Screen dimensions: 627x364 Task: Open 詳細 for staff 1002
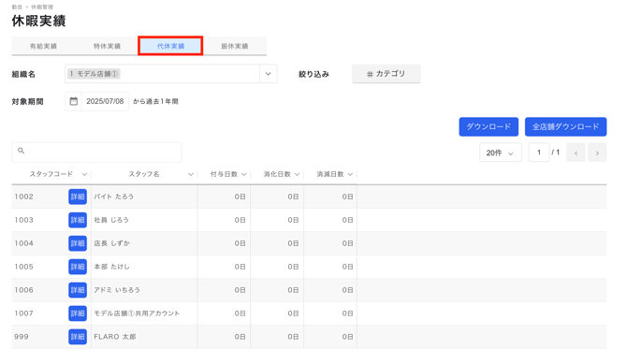pyautogui.click(x=78, y=197)
